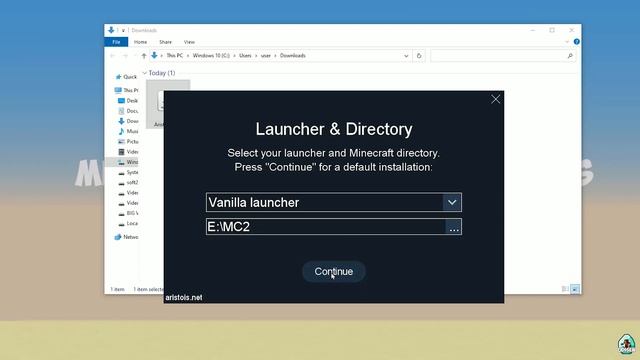This screenshot has height=360, width=640.
Task: Select Downloads in navigation pane
Action: pyautogui.click(x=128, y=121)
